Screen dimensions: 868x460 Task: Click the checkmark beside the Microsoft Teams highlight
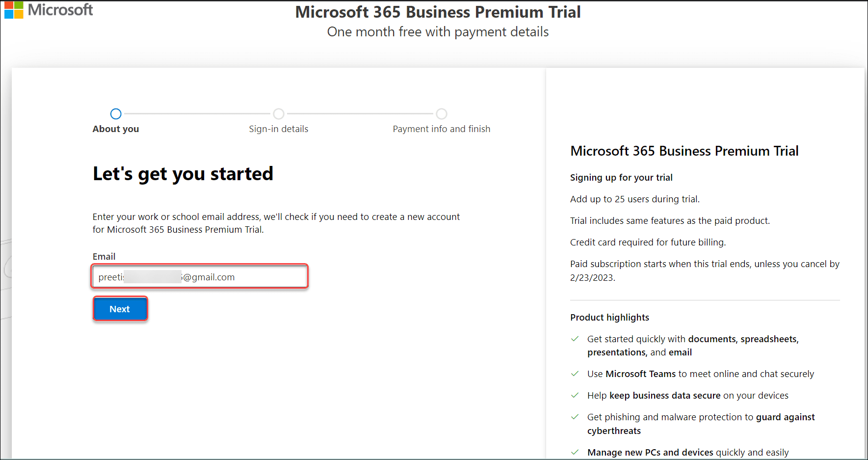point(575,374)
